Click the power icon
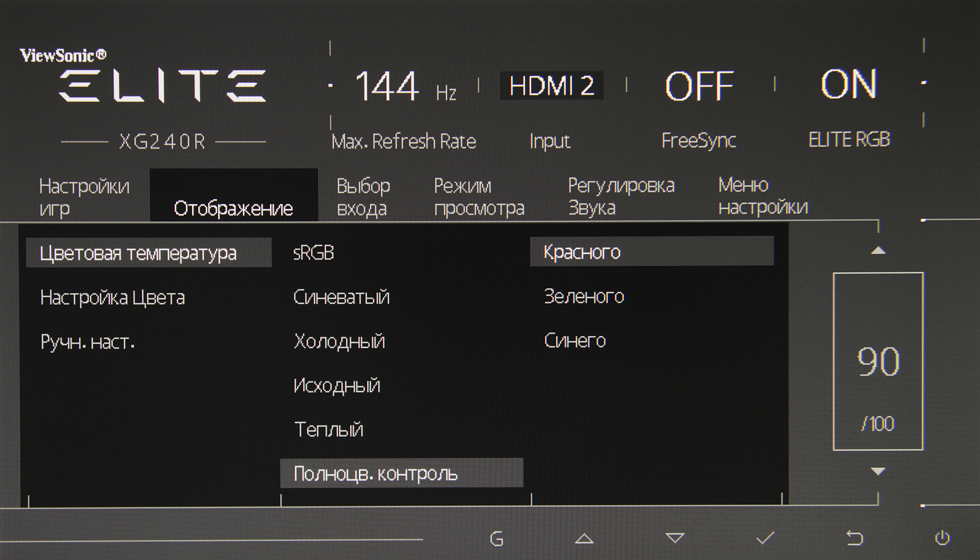The width and height of the screenshot is (980, 560). coord(942,538)
